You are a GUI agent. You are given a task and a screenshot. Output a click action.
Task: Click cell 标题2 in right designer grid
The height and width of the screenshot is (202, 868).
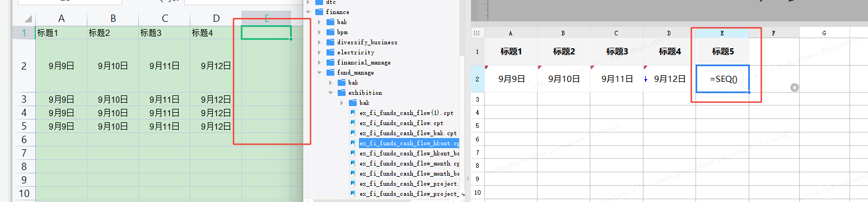[x=564, y=52]
